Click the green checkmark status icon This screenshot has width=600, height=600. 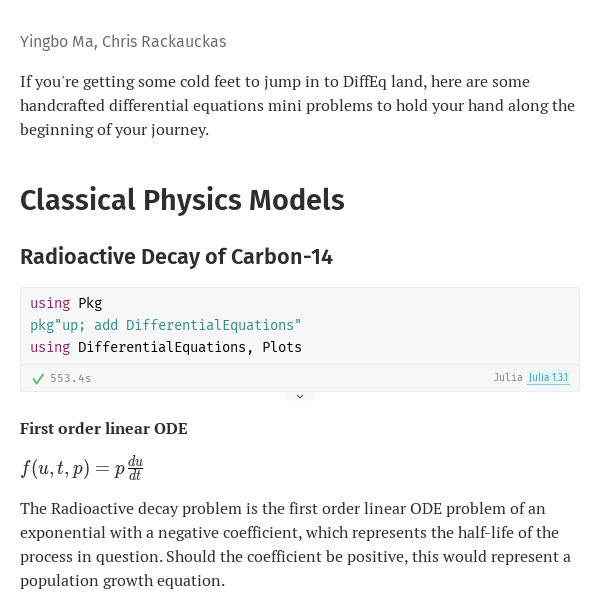(x=38, y=379)
